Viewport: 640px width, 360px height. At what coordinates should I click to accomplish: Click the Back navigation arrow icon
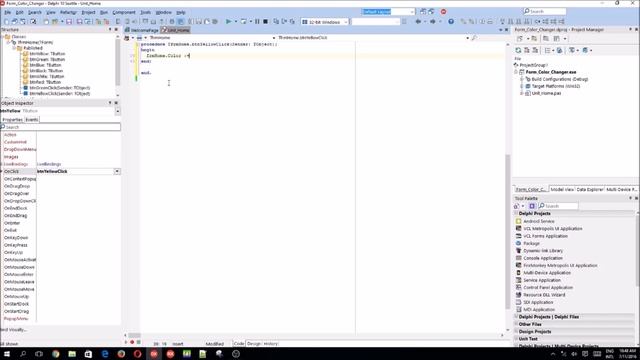pyautogui.click(x=418, y=22)
